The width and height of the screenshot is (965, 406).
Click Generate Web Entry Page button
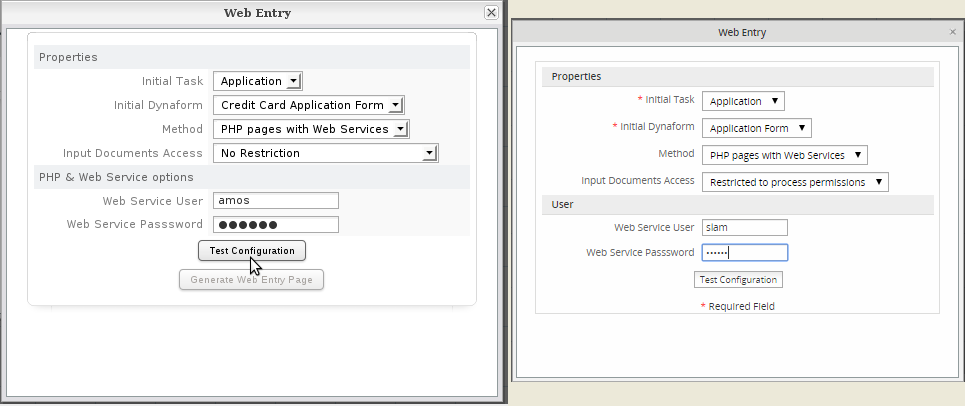click(251, 280)
